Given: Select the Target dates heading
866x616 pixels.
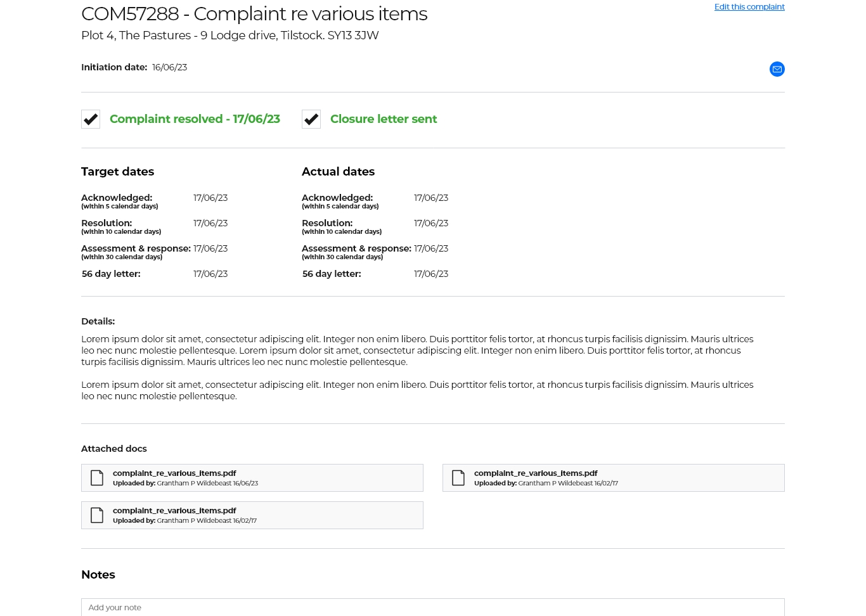Looking at the screenshot, I should [x=117, y=171].
